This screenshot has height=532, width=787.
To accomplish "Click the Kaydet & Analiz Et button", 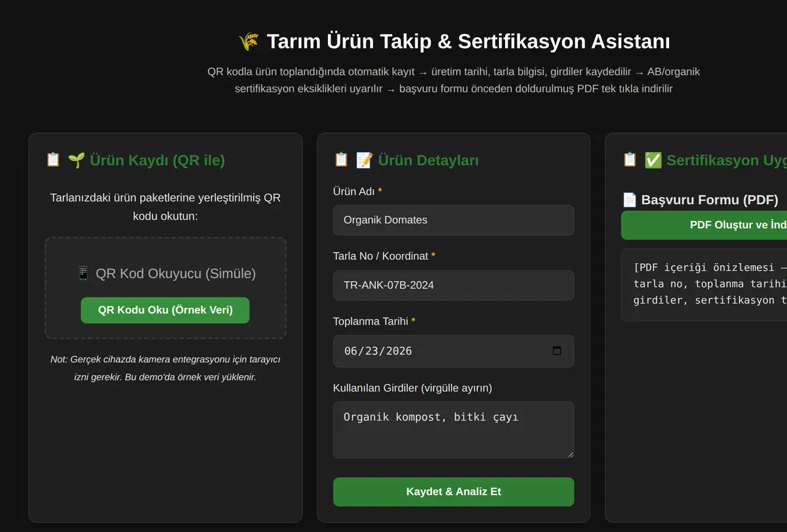I will pos(454,492).
